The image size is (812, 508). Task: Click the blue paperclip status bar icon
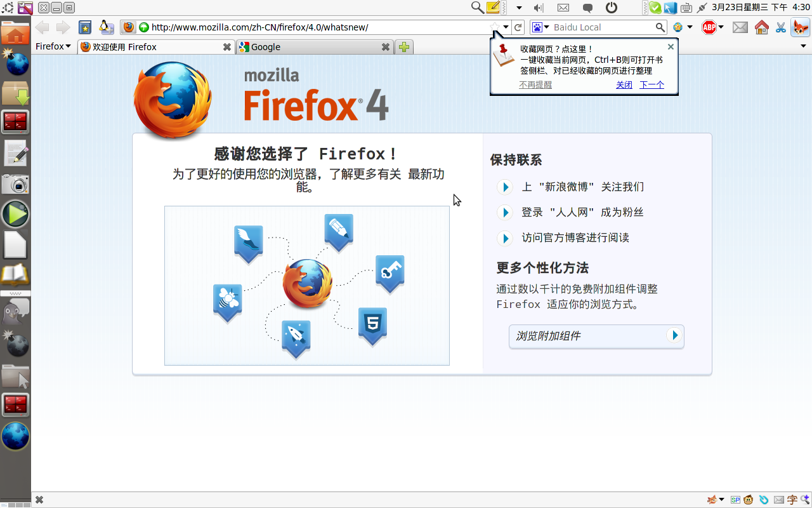tap(764, 500)
